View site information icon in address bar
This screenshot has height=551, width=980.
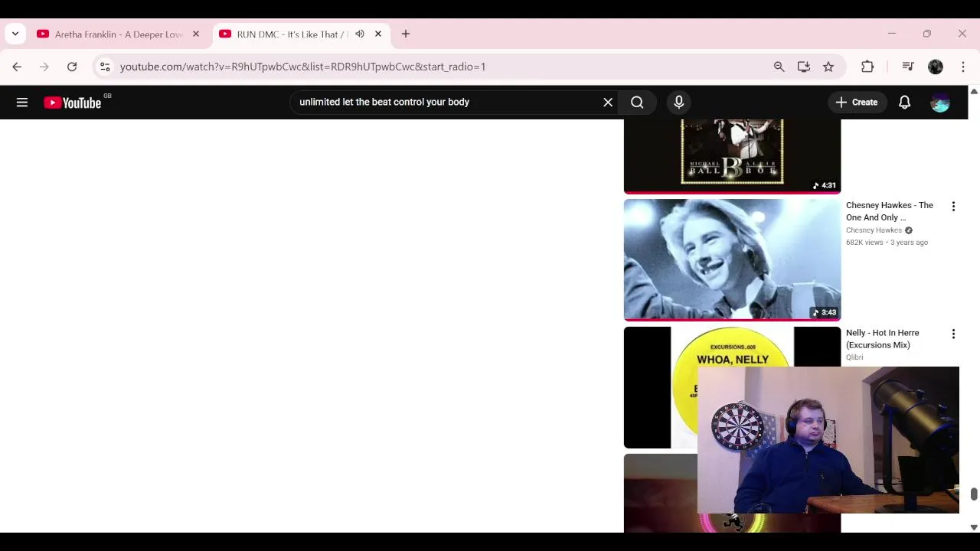(105, 67)
